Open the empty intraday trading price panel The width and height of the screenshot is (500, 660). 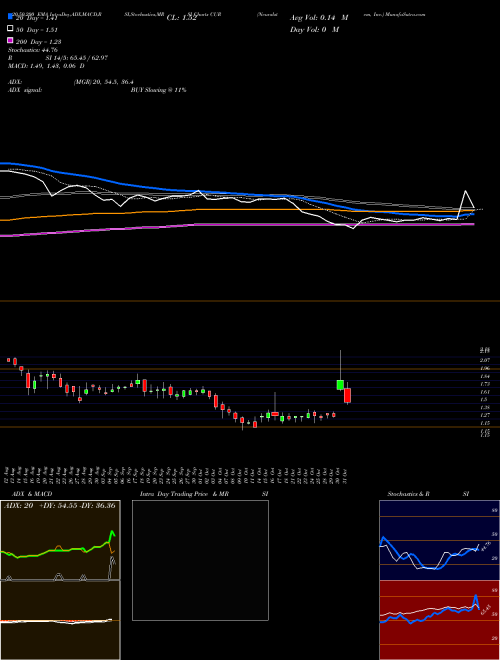[x=200, y=560]
